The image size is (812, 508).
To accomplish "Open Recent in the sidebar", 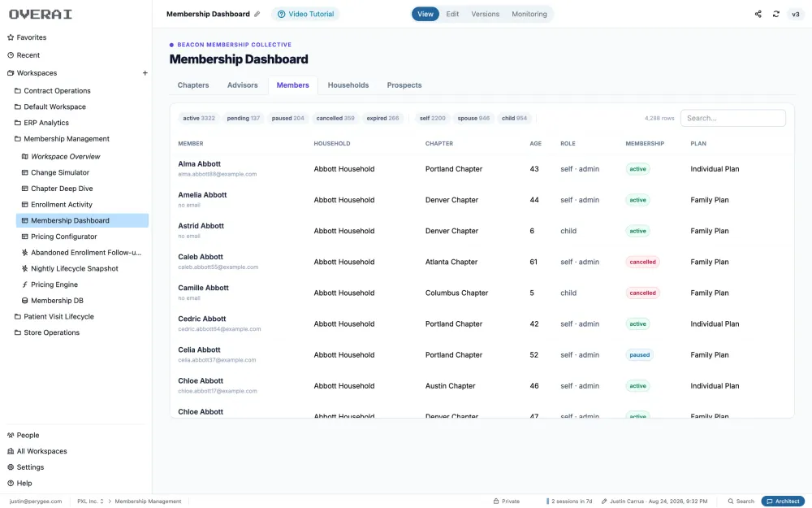I will coord(24,55).
